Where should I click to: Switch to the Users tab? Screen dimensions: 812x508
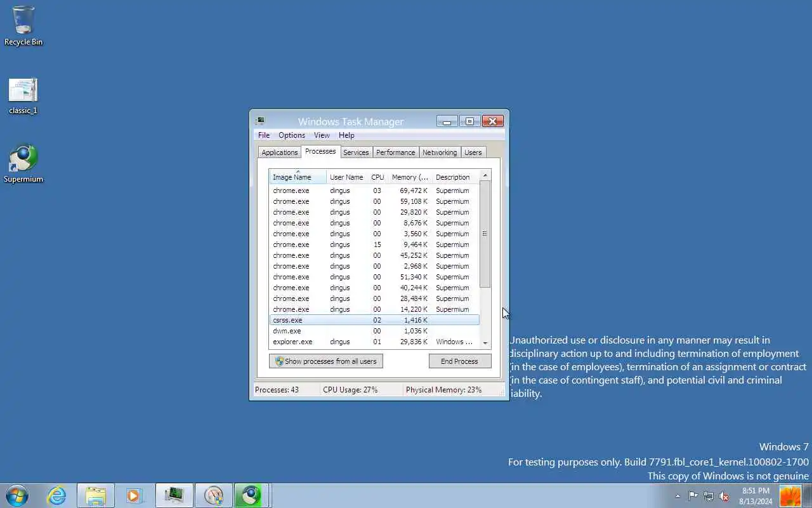click(473, 152)
